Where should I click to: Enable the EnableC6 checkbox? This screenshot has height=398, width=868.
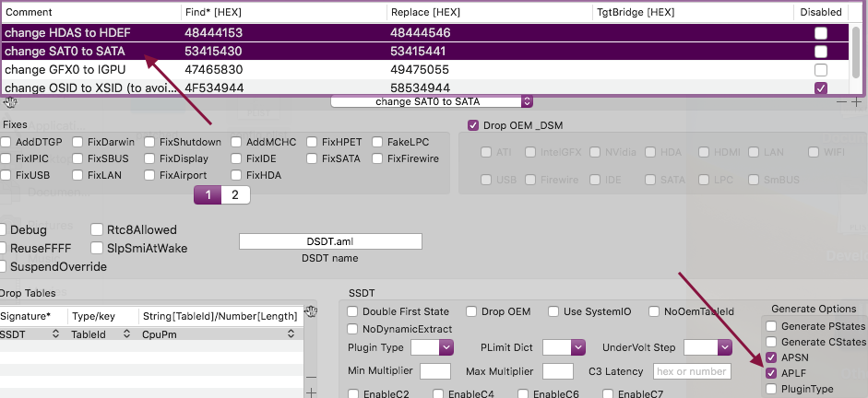click(x=523, y=394)
